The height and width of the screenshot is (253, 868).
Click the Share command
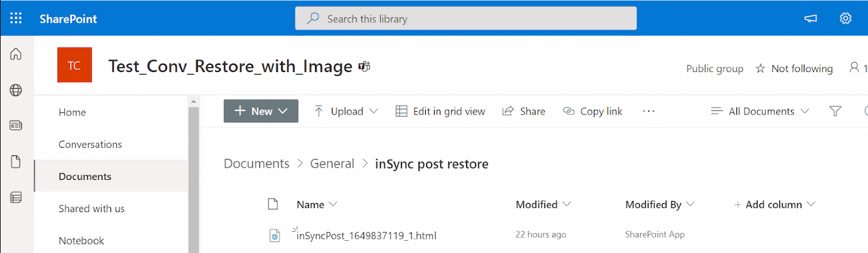524,111
